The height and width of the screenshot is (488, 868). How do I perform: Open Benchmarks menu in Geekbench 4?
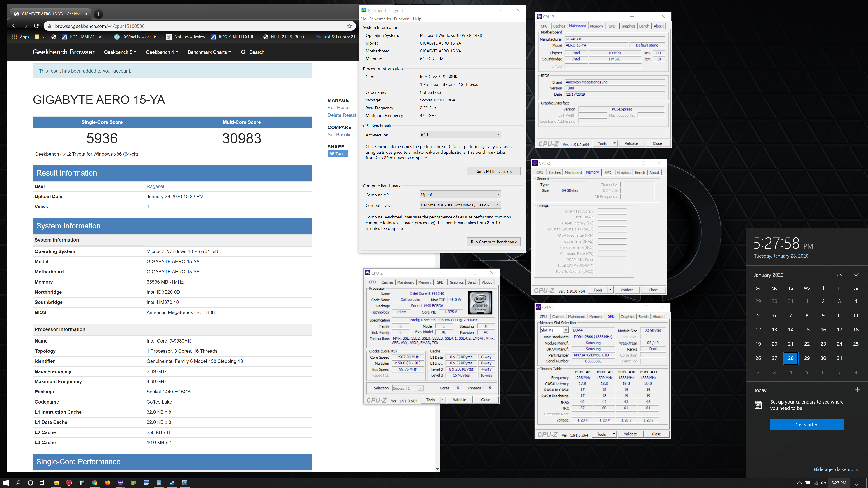[380, 19]
